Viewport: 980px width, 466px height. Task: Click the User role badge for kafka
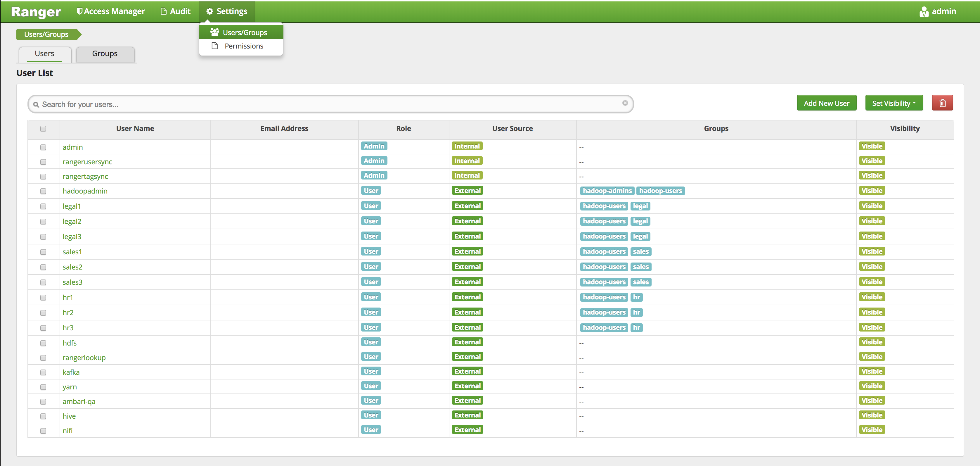371,371
